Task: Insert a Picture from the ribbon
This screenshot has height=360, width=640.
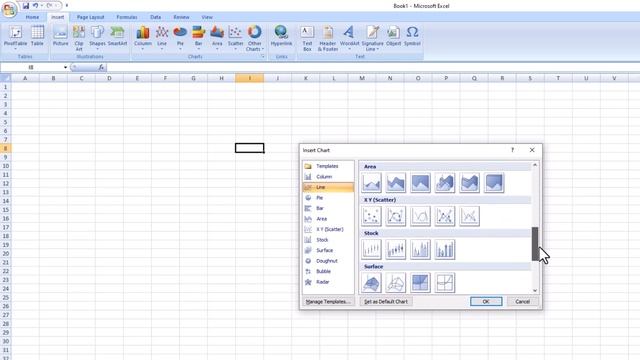Action: [60, 36]
